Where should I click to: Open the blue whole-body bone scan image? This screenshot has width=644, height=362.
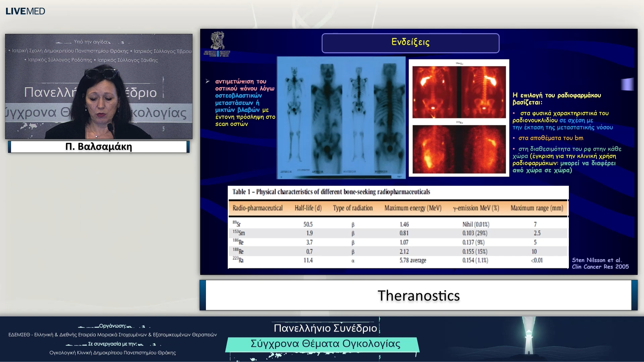pos(341,117)
